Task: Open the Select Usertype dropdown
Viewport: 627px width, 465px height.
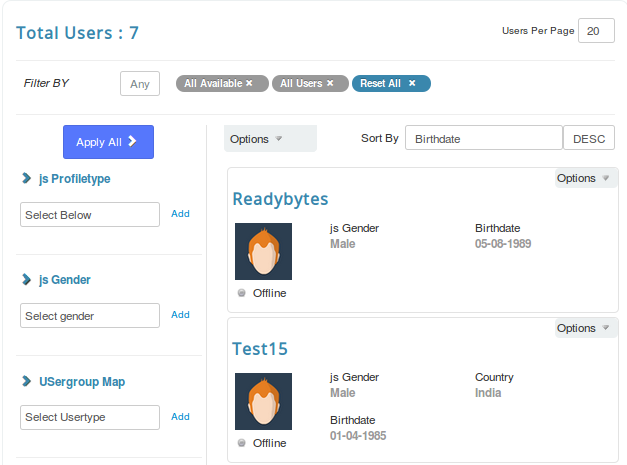Action: (90, 417)
